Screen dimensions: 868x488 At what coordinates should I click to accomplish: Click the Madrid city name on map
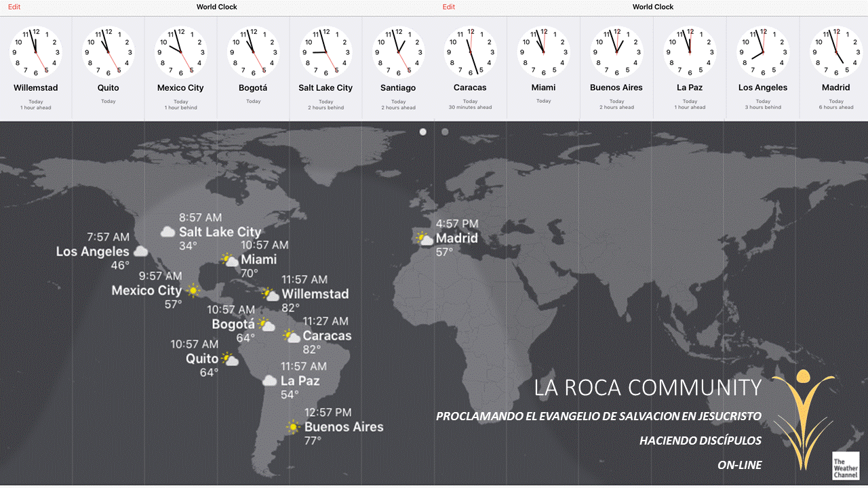[457, 238]
